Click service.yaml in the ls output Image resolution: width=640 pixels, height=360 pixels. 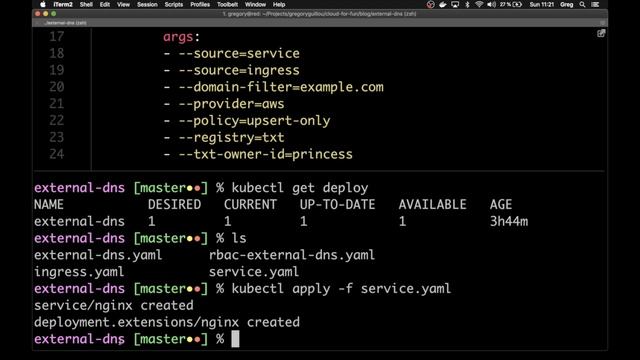(x=254, y=272)
